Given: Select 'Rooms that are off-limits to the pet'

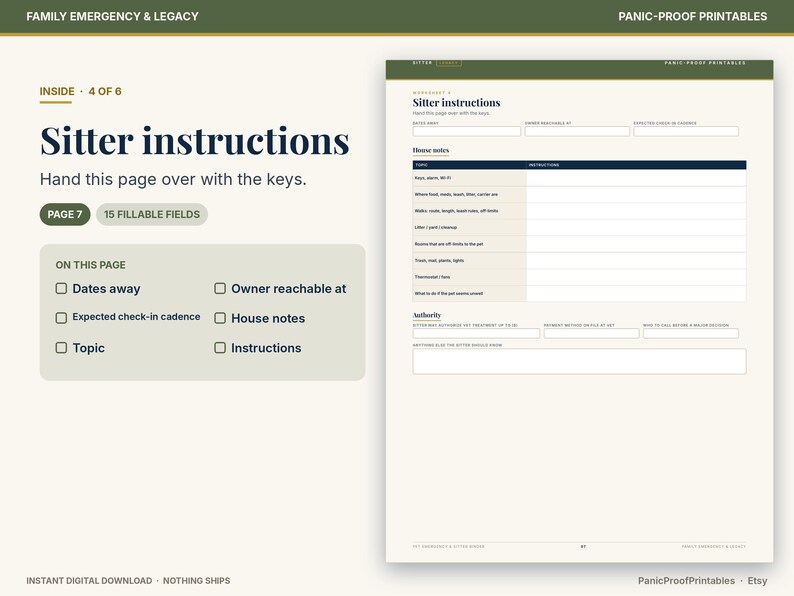Looking at the screenshot, I should click(x=449, y=244).
